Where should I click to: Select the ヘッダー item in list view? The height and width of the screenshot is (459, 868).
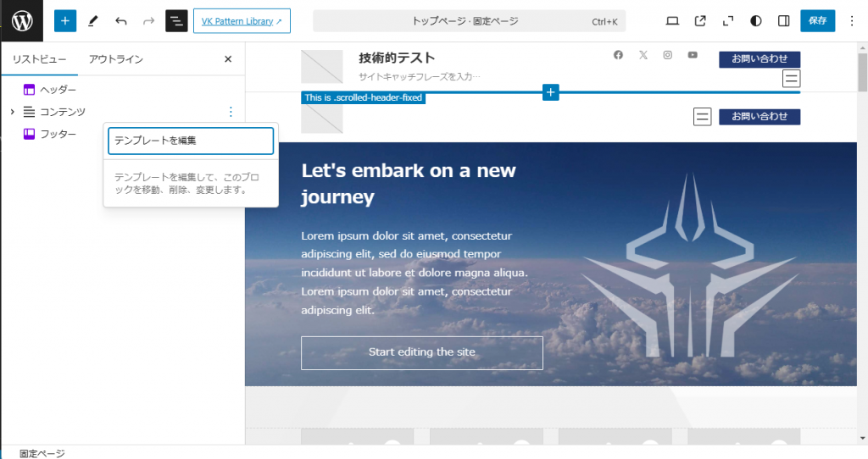coord(58,90)
